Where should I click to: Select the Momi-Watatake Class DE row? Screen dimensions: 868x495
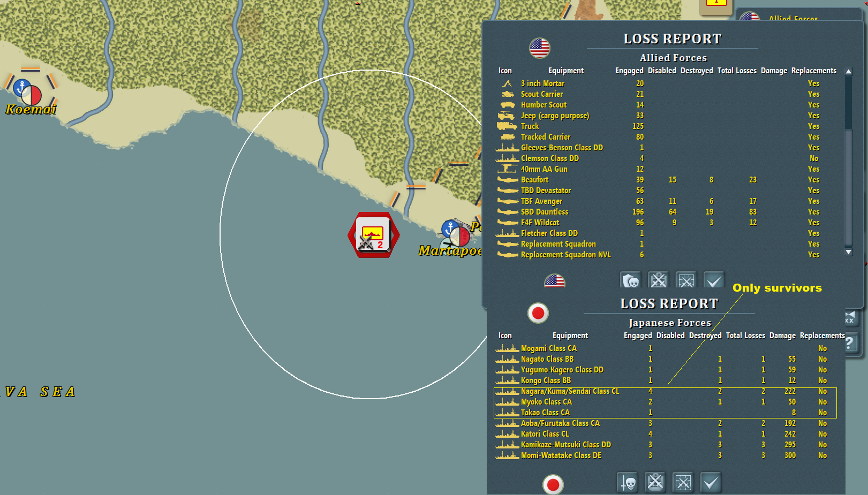[x=665, y=455]
